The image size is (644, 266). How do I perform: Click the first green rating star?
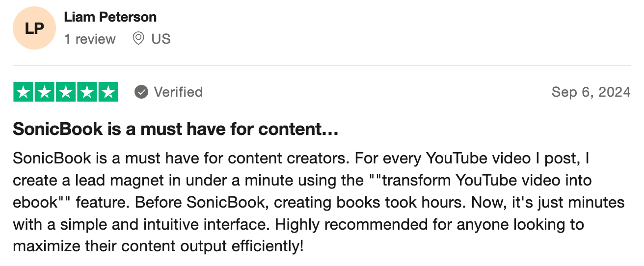tap(24, 92)
